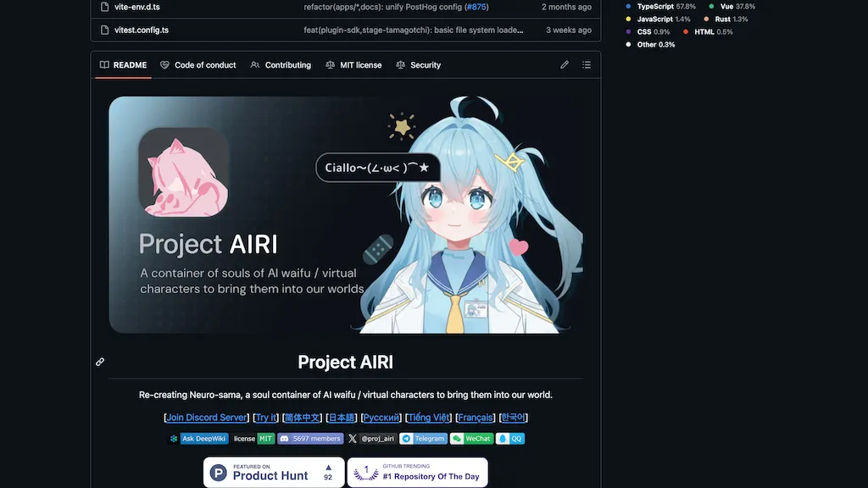The height and width of the screenshot is (488, 868).
Task: Open commit message for vitest.config.ts
Action: tap(413, 30)
